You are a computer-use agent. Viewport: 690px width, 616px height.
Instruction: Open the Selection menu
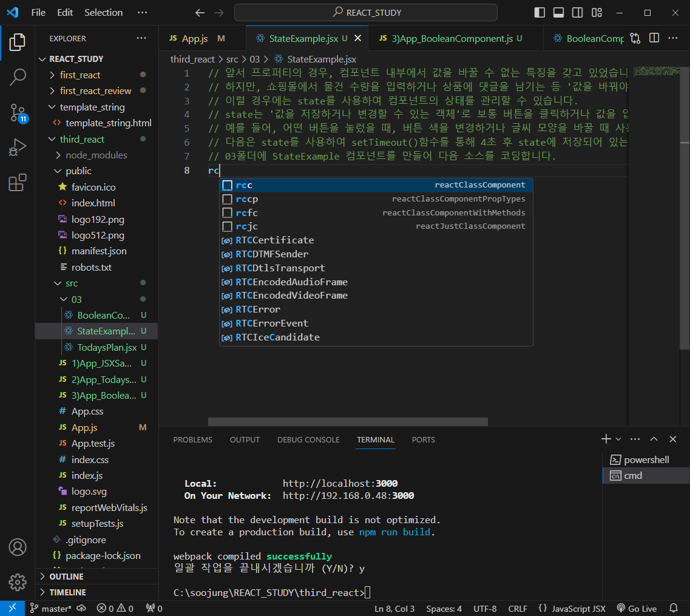click(x=103, y=13)
